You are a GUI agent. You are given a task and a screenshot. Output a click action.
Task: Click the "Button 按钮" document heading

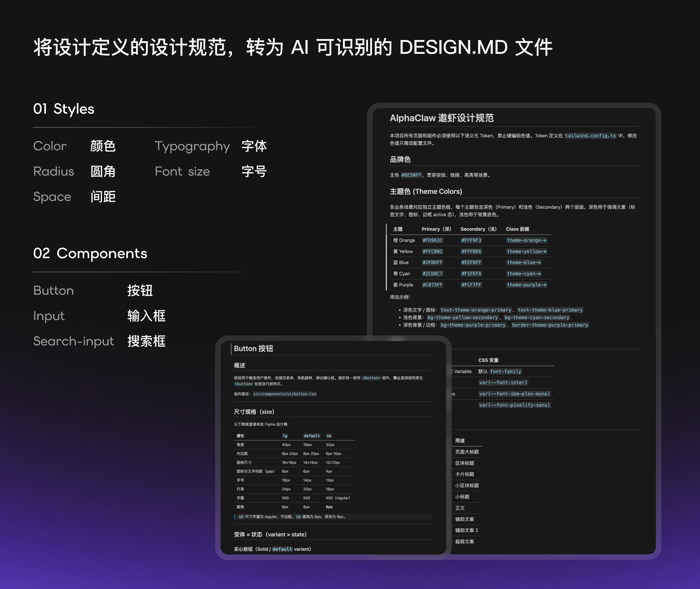click(x=253, y=349)
